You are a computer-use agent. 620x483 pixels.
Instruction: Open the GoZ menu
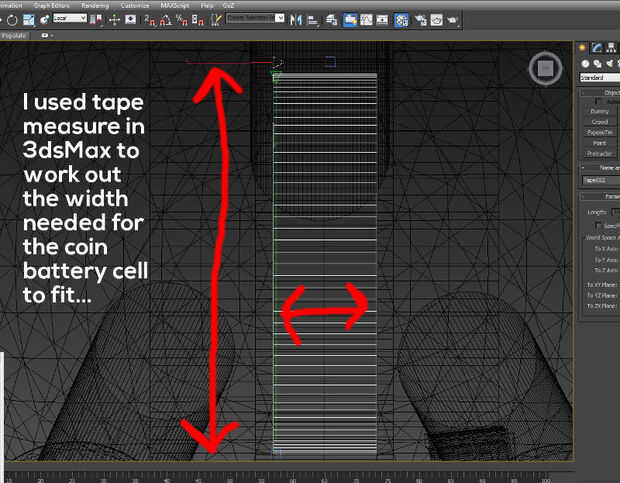click(228, 6)
